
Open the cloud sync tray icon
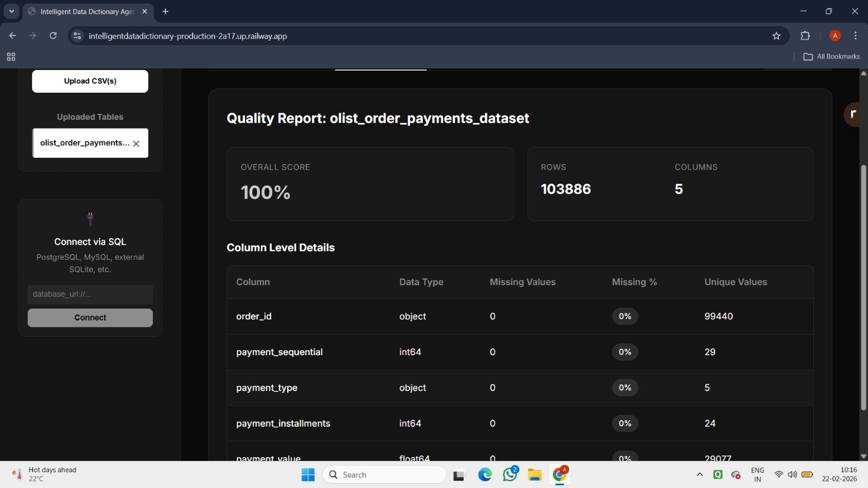tap(736, 475)
